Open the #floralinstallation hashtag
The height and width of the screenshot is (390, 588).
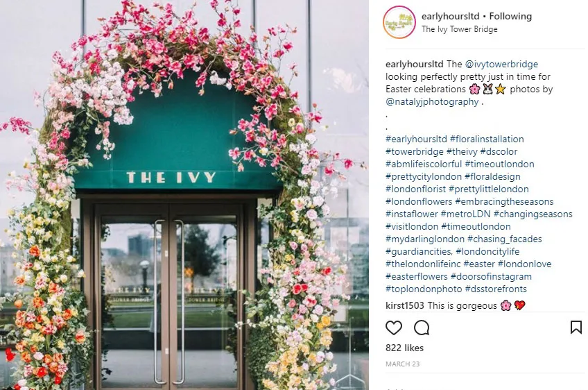[x=487, y=139]
